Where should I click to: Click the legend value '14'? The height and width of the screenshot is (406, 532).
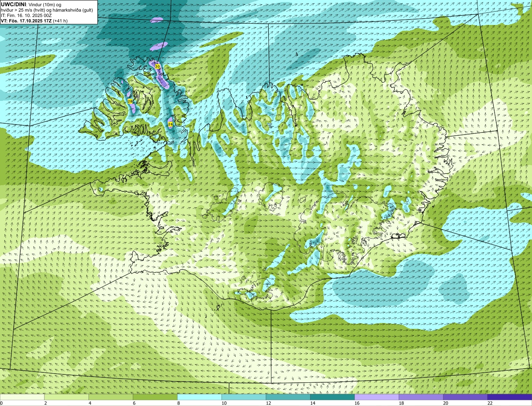(x=313, y=403)
